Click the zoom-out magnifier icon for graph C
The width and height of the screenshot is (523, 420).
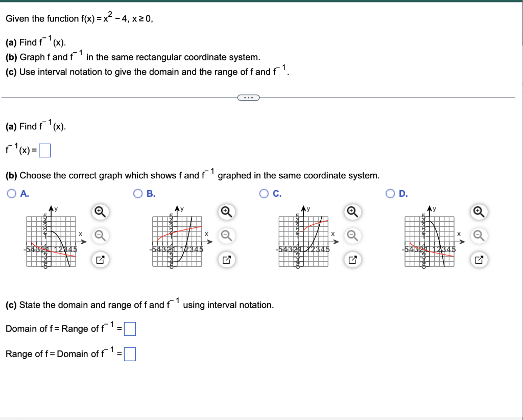[x=352, y=236]
